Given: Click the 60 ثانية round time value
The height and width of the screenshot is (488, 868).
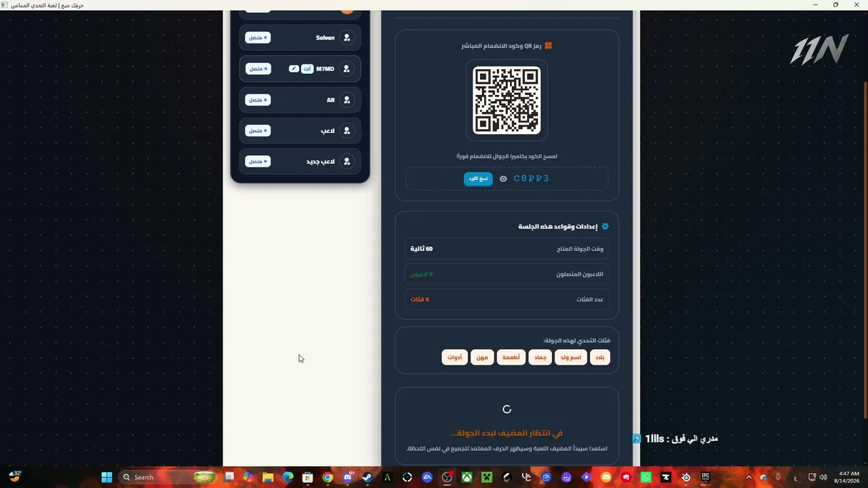Looking at the screenshot, I should pos(421,249).
